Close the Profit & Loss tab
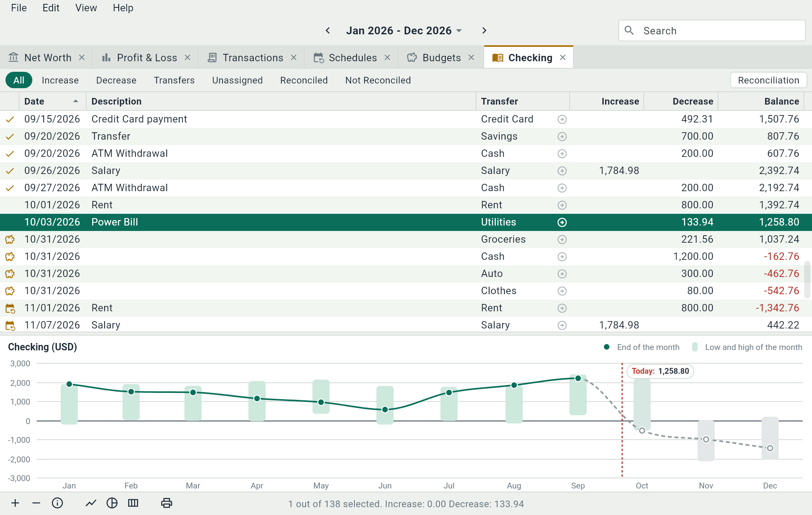812x515 pixels. (187, 58)
